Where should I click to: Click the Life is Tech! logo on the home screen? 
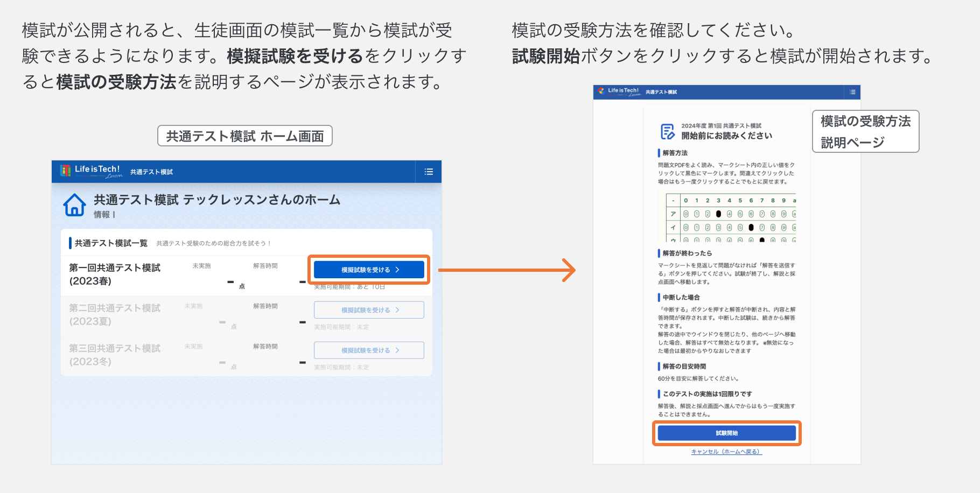(91, 171)
